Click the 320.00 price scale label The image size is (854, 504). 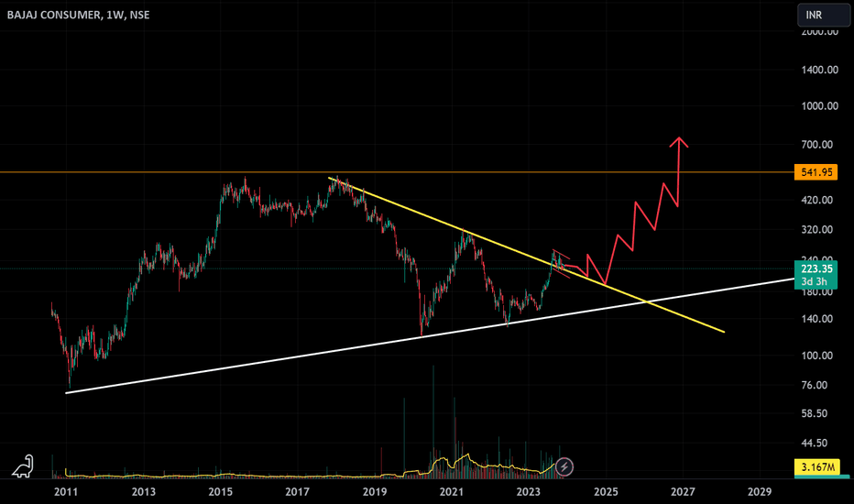click(x=817, y=229)
